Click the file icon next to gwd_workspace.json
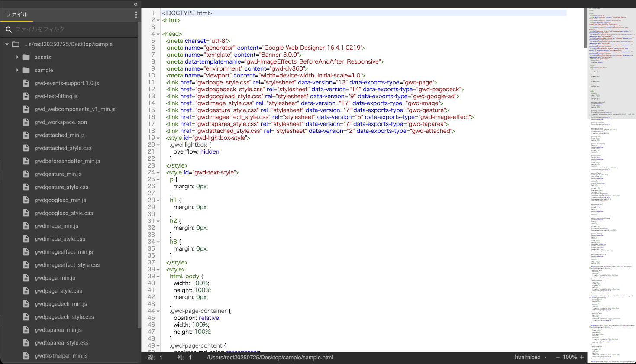The image size is (636, 364). [26, 122]
